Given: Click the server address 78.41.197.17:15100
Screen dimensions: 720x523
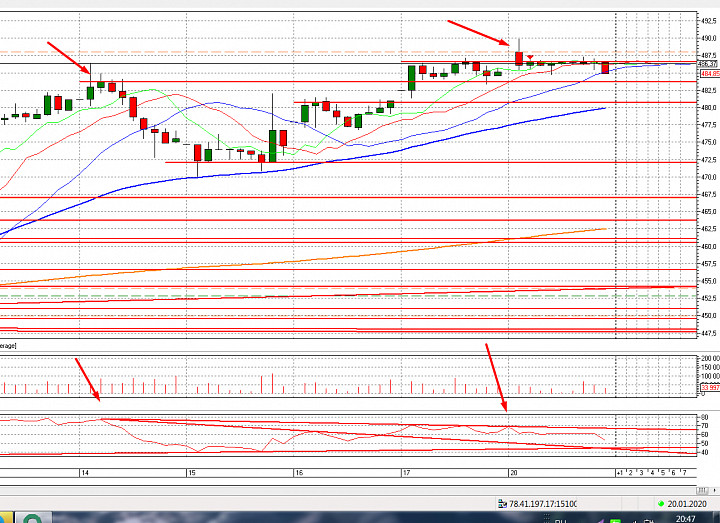Looking at the screenshot, I should tap(543, 504).
